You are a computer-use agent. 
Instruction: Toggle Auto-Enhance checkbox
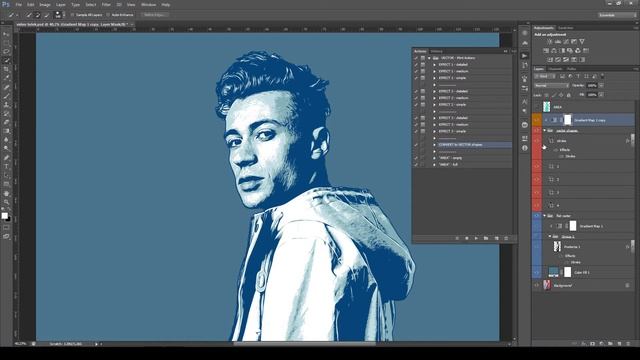pyautogui.click(x=108, y=15)
